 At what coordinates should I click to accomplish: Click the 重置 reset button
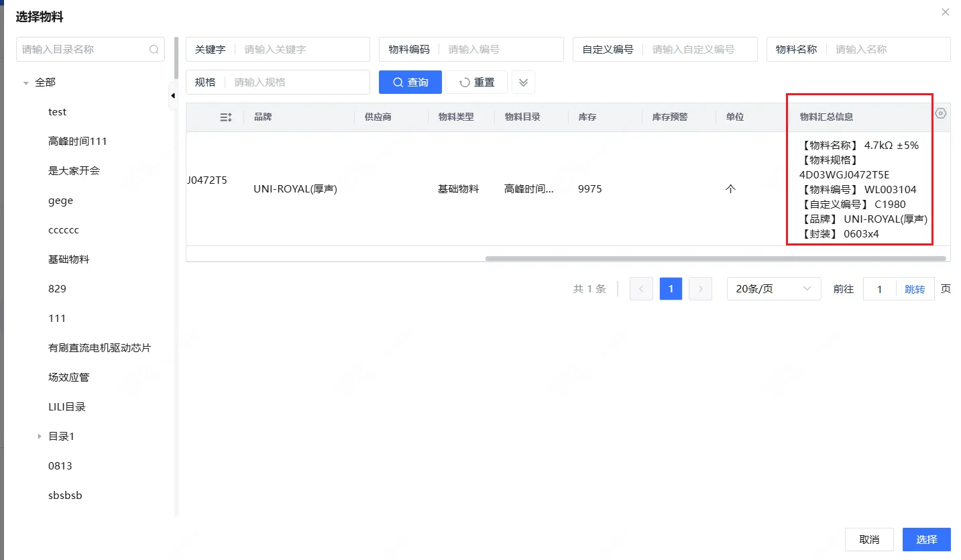point(476,82)
